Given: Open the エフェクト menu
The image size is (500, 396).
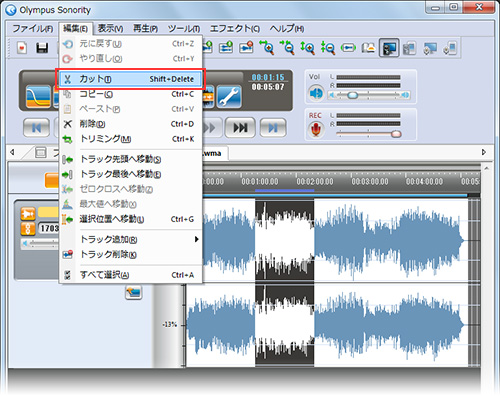Looking at the screenshot, I should click(235, 29).
